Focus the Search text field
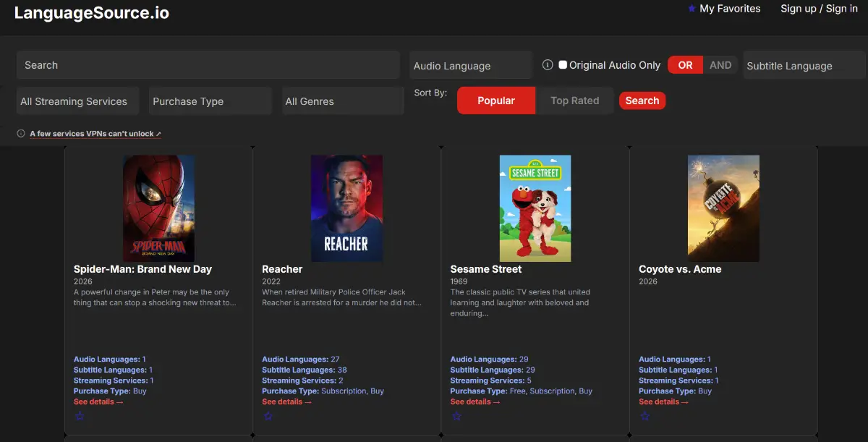Viewport: 868px width, 442px height. 208,65
